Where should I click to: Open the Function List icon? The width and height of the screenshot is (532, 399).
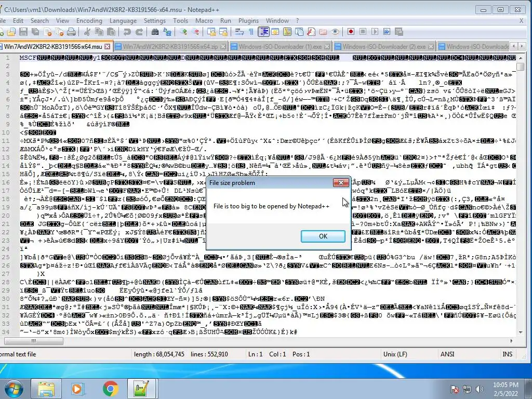pos(311,32)
